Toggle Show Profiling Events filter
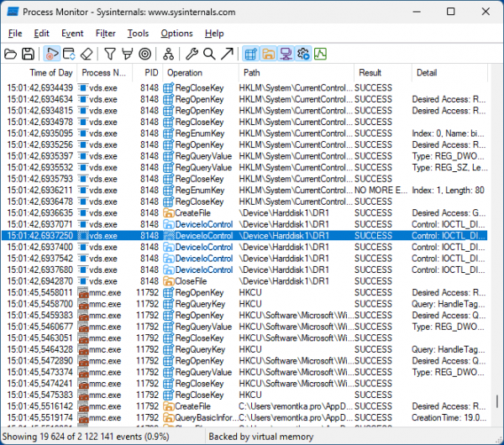504x445 pixels. [320, 54]
